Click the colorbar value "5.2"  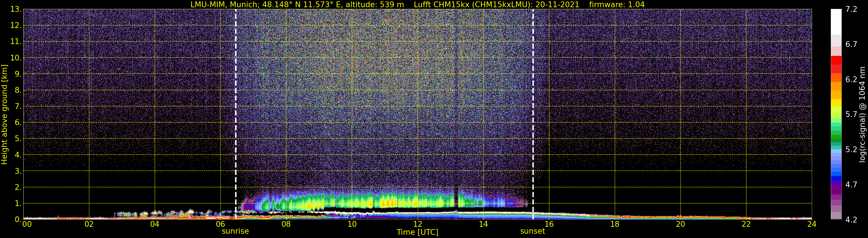coord(851,150)
